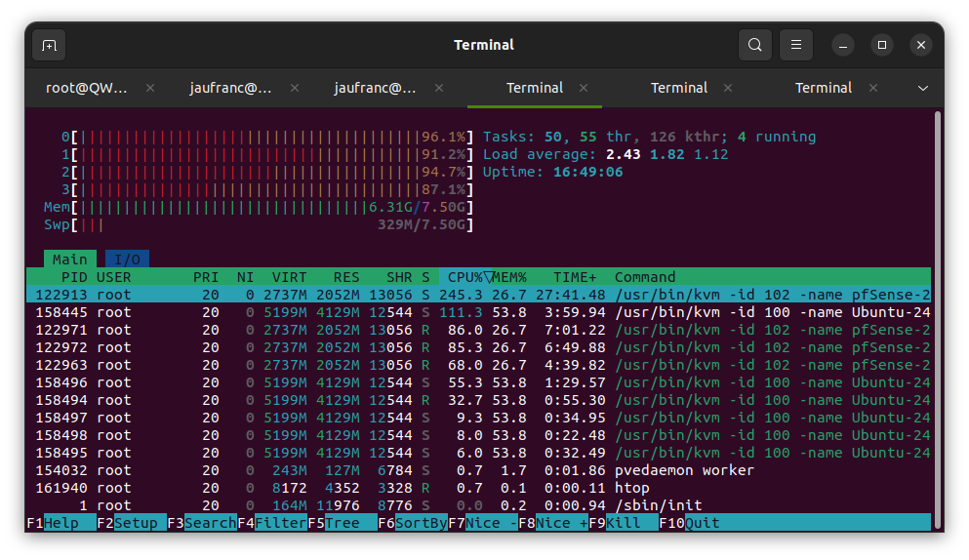Click the CPU% sort column header
This screenshot has width=969, height=560.
(x=466, y=277)
